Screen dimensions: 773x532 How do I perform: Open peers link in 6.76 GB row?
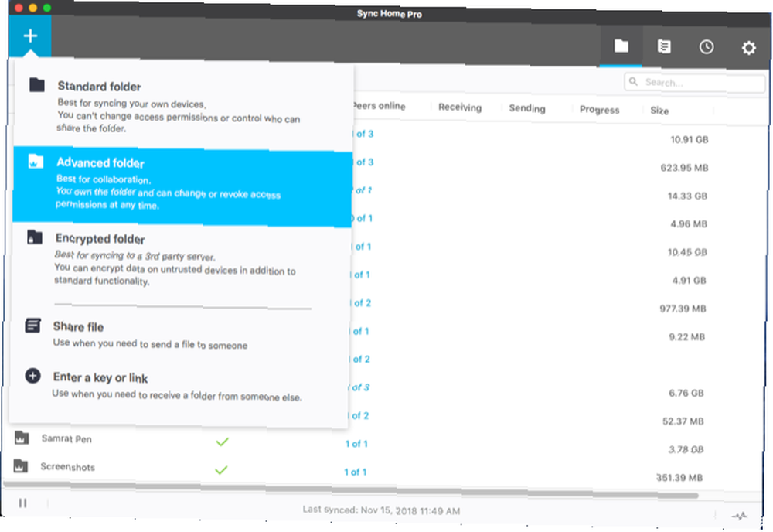359,387
